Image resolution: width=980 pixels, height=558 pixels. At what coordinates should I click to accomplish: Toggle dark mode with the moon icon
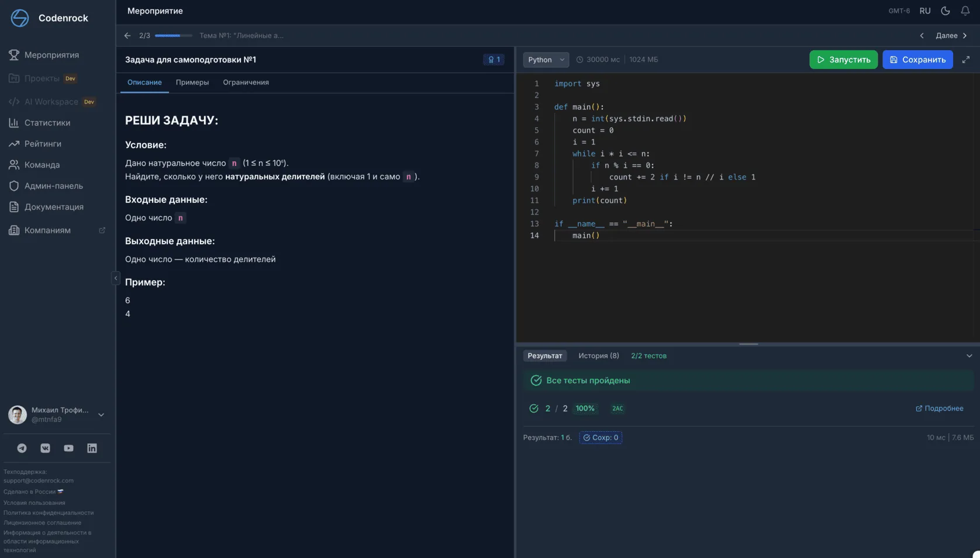[x=945, y=11]
